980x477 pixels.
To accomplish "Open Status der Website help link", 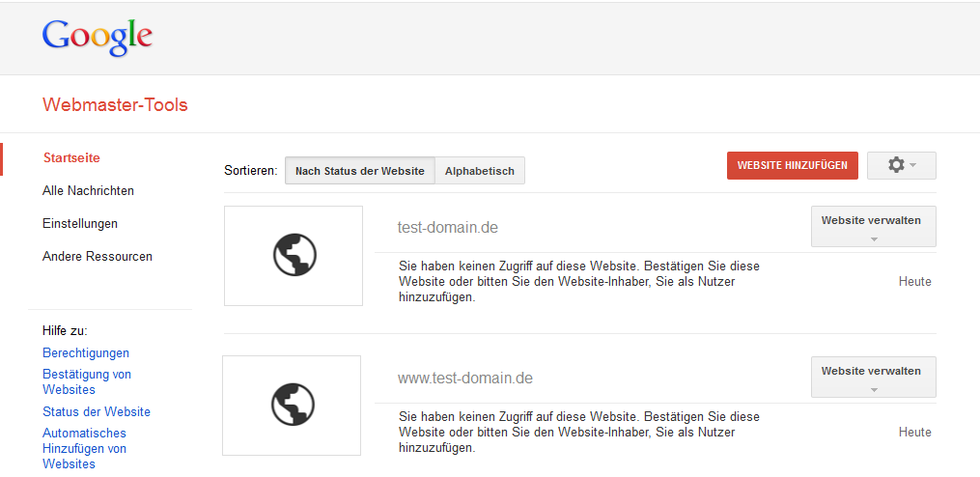I will click(x=97, y=412).
